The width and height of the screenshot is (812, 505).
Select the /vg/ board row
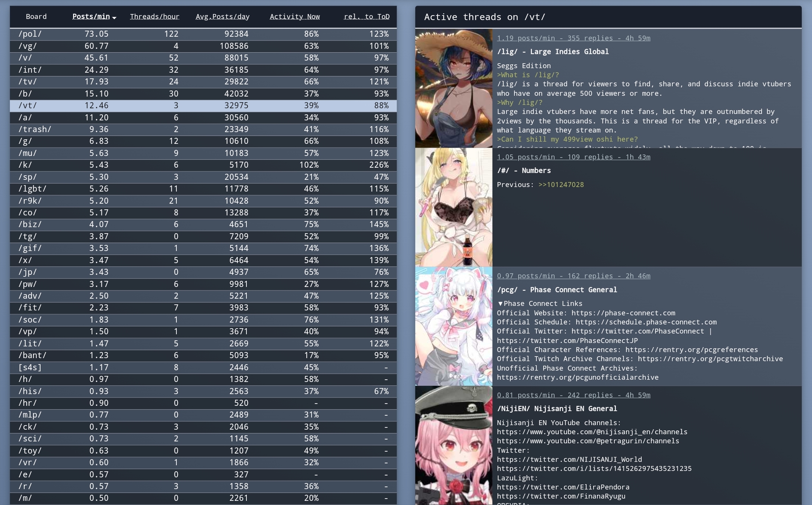[x=203, y=46]
